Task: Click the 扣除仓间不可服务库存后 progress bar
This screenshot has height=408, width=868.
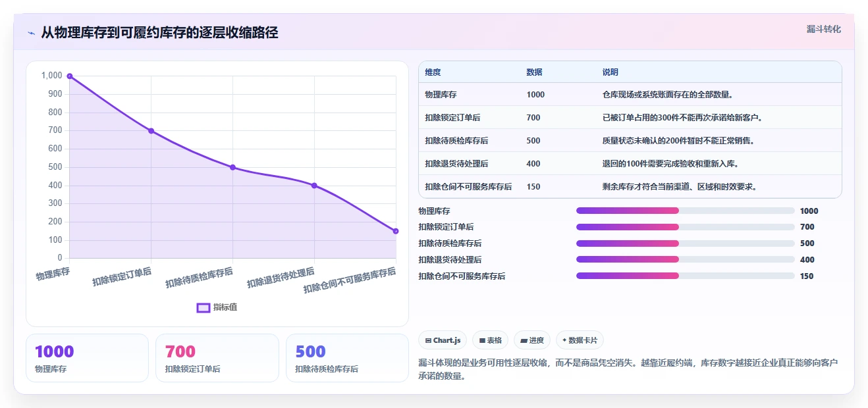Action: click(x=686, y=276)
